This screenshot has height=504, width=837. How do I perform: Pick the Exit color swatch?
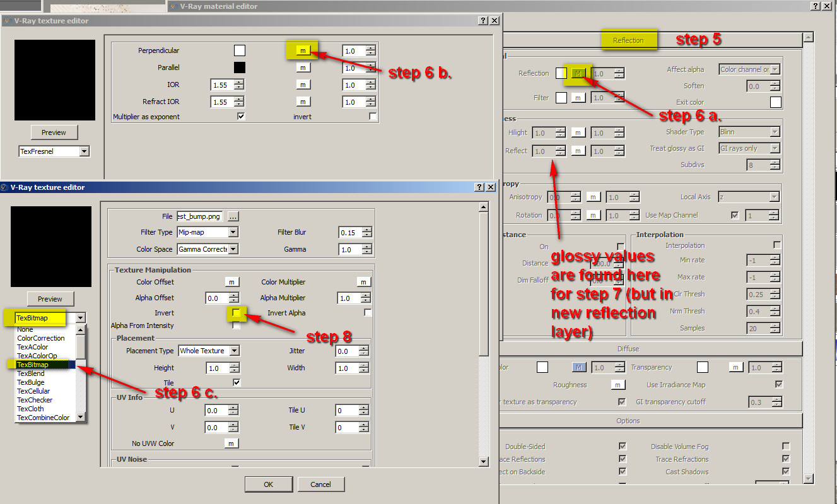[775, 102]
